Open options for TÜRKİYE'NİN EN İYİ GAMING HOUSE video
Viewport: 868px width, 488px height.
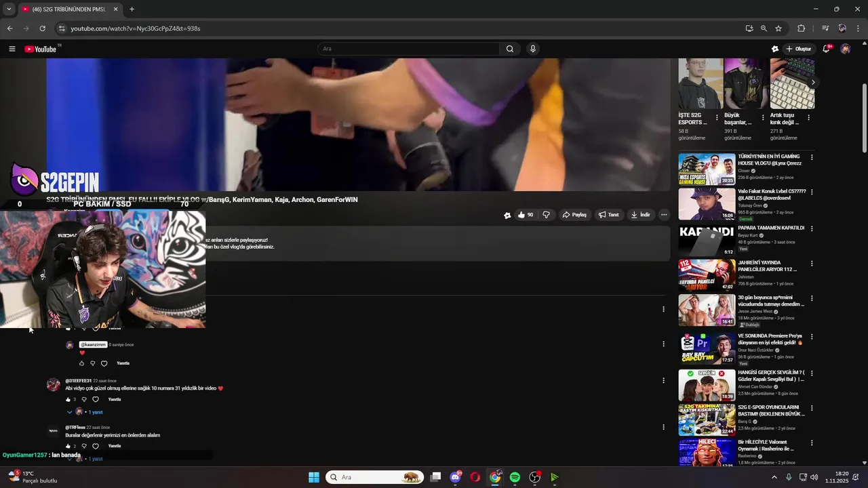tap(812, 157)
